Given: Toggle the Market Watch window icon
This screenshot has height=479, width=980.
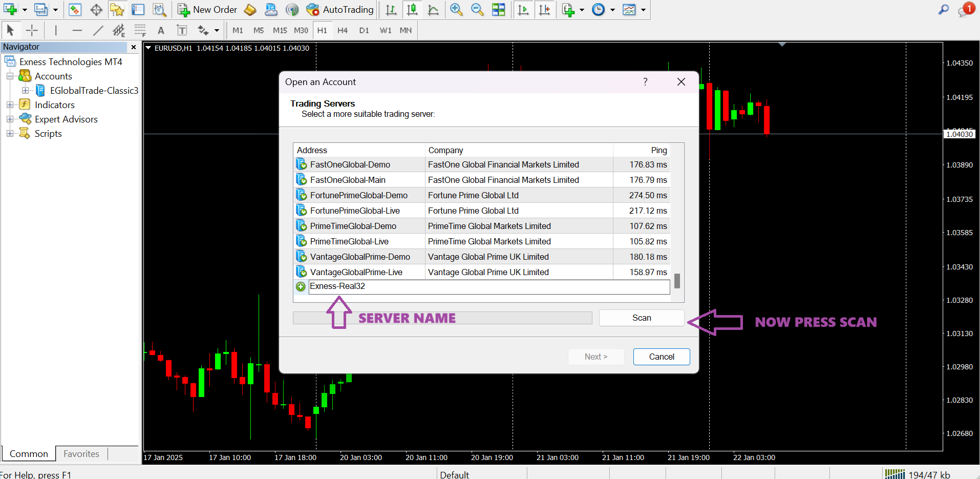Looking at the screenshot, I should (75, 9).
